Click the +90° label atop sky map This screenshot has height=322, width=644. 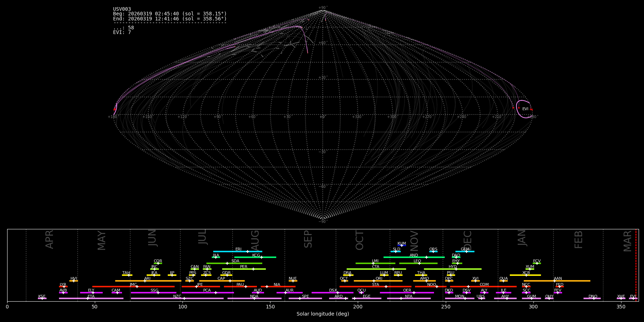[x=323, y=8]
